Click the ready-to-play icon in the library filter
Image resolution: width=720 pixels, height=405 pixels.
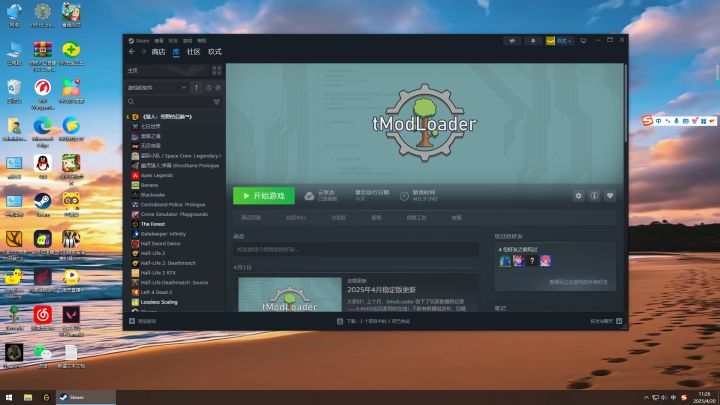pyautogui.click(x=218, y=88)
